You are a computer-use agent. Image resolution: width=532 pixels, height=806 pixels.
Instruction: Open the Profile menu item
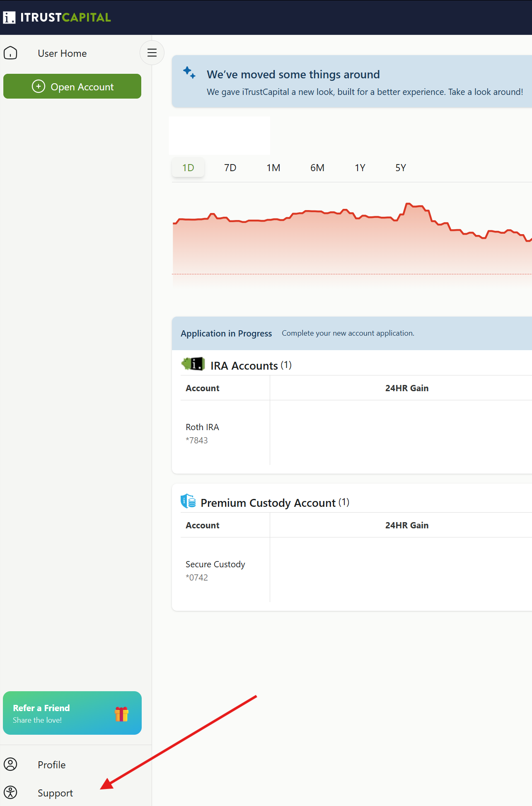(x=51, y=765)
